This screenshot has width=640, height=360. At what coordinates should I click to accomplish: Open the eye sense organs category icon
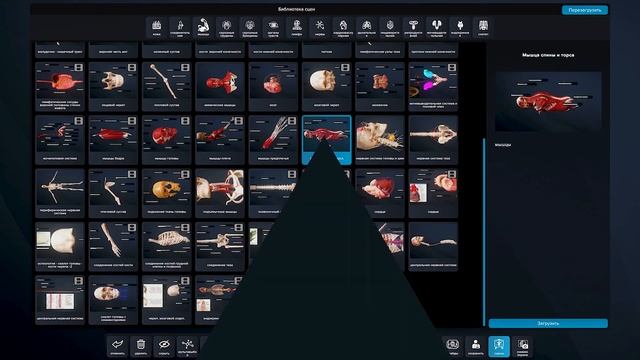[273, 28]
